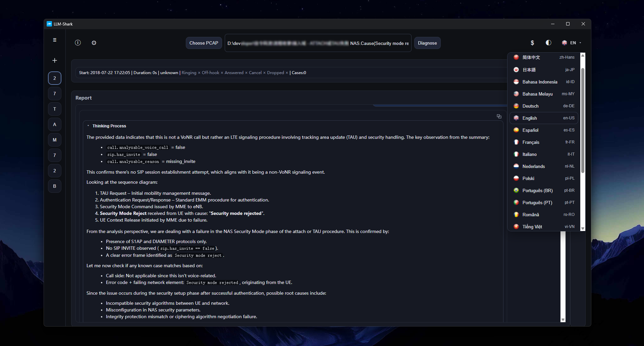Viewport: 644px width, 346px height.
Task: Click the Choose PCAP button
Action: (x=204, y=43)
